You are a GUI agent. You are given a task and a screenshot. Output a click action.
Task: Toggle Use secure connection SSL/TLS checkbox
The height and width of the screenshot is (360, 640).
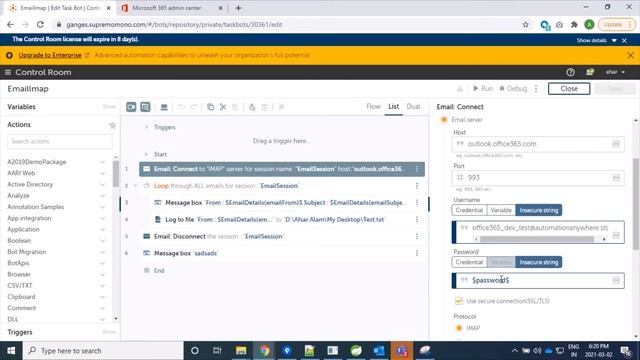(x=458, y=301)
